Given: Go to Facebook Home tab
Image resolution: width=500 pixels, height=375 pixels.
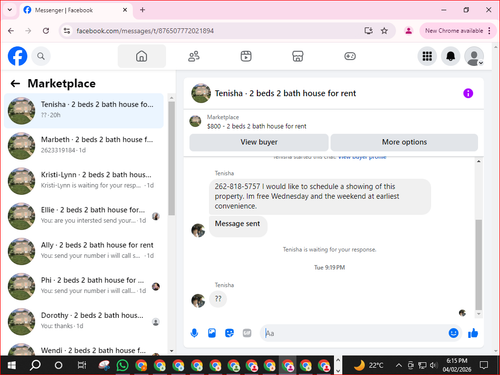Looking at the screenshot, I should 141,56.
